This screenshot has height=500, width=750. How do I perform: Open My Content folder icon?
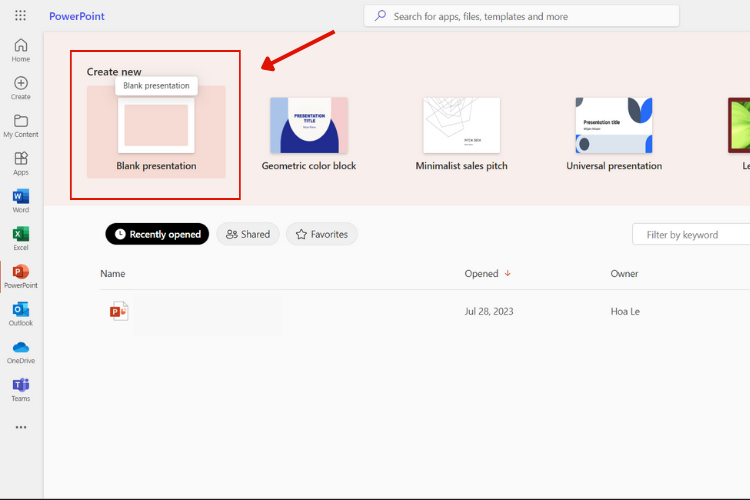[x=21, y=126]
